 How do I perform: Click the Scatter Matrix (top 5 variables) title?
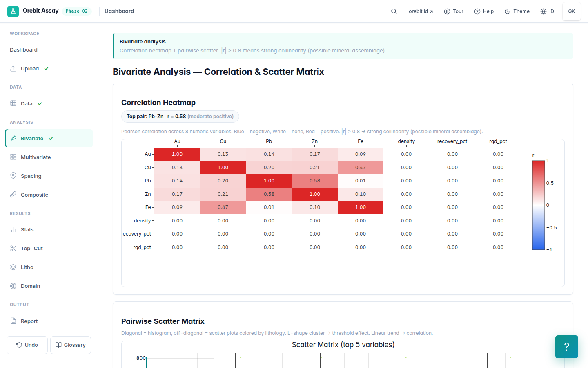343,345
